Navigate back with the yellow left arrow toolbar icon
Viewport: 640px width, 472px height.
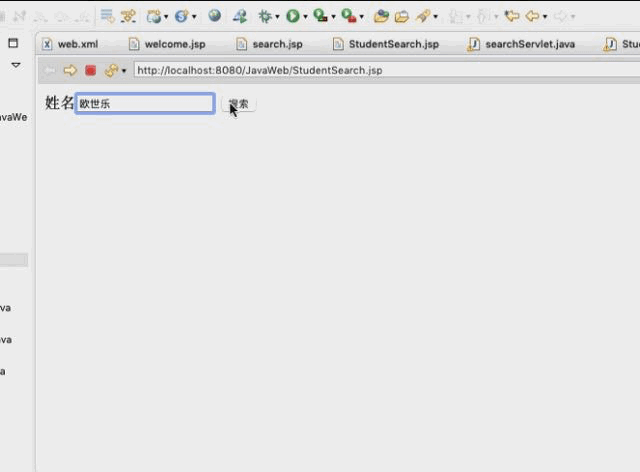tap(532, 16)
